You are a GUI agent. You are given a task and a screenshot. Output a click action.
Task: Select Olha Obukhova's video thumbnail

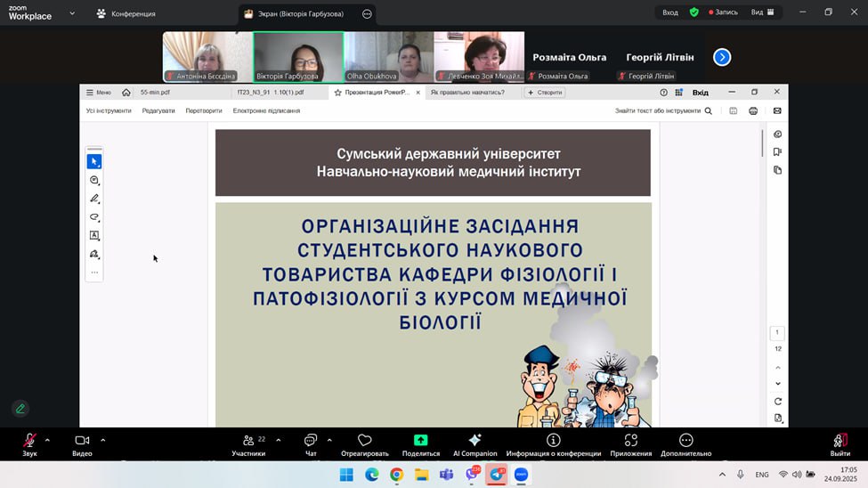pos(389,57)
